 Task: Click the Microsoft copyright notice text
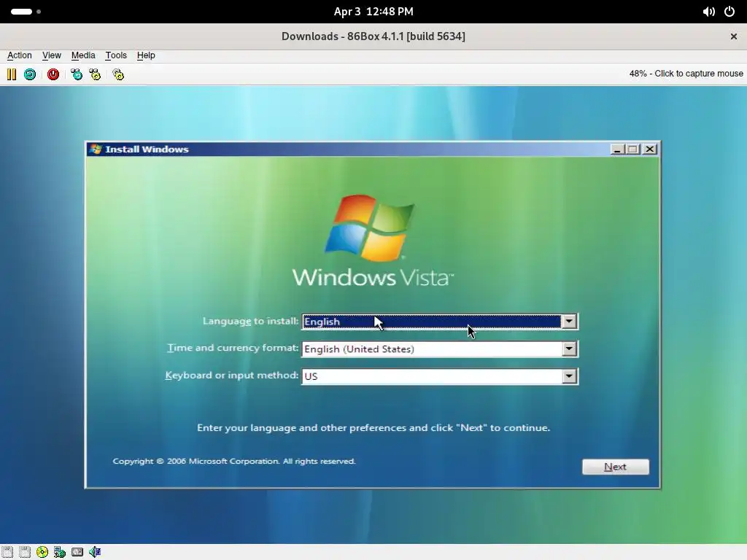(x=234, y=461)
